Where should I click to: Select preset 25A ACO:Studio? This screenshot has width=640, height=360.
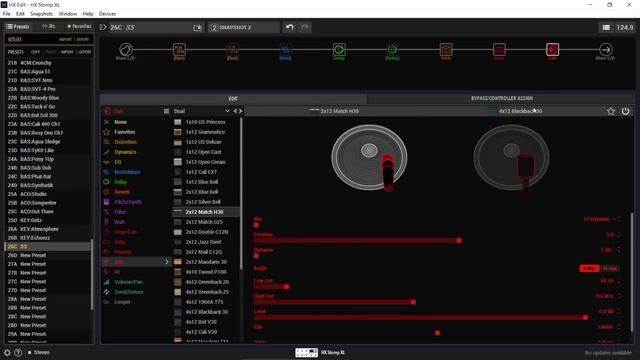click(x=48, y=194)
